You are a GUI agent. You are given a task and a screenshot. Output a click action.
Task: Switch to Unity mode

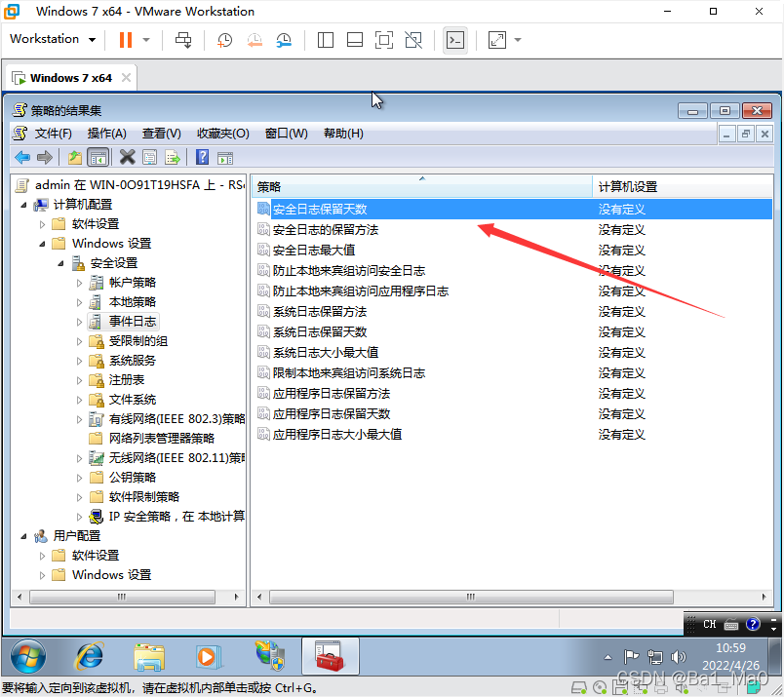[413, 40]
